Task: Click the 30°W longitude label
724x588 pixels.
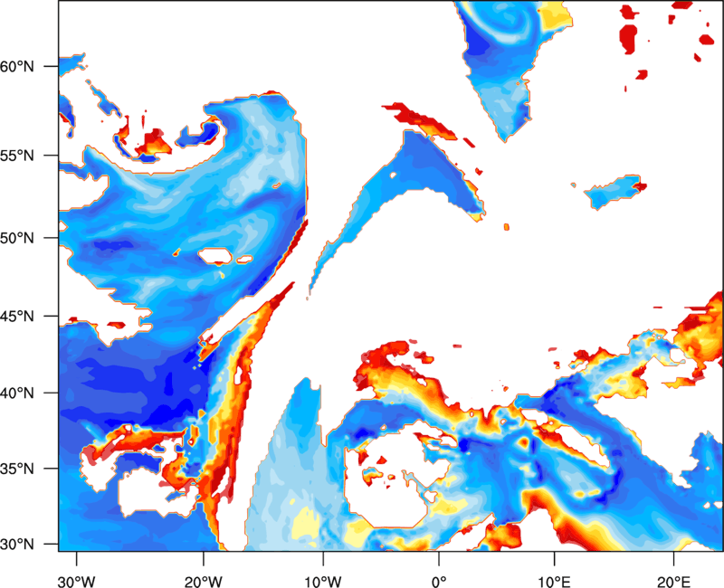Action: [x=76, y=582]
